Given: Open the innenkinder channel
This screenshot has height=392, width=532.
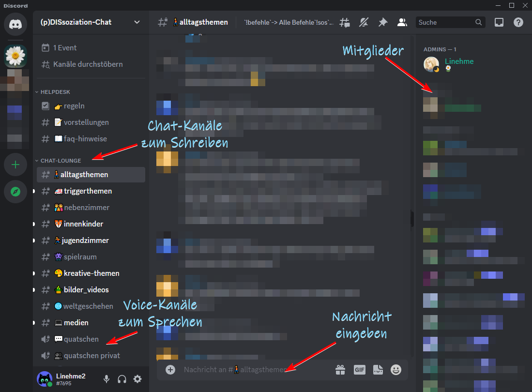Looking at the screenshot, I should [x=91, y=224].
